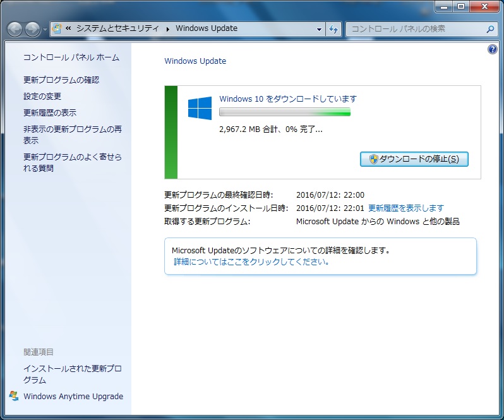The height and width of the screenshot is (420, 504).
Task: Click the 2,967.2 MB 合計、0% 完了 status text
Action: (271, 129)
